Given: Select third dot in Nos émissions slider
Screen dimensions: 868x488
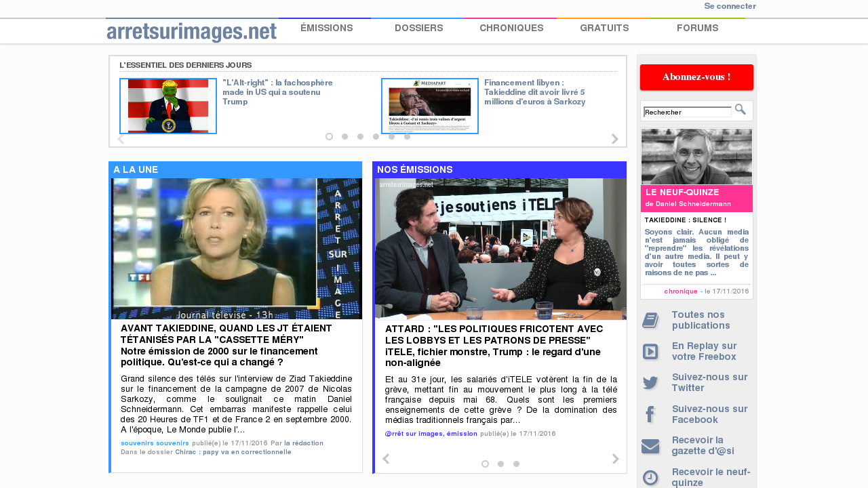Looking at the screenshot, I should point(516,464).
